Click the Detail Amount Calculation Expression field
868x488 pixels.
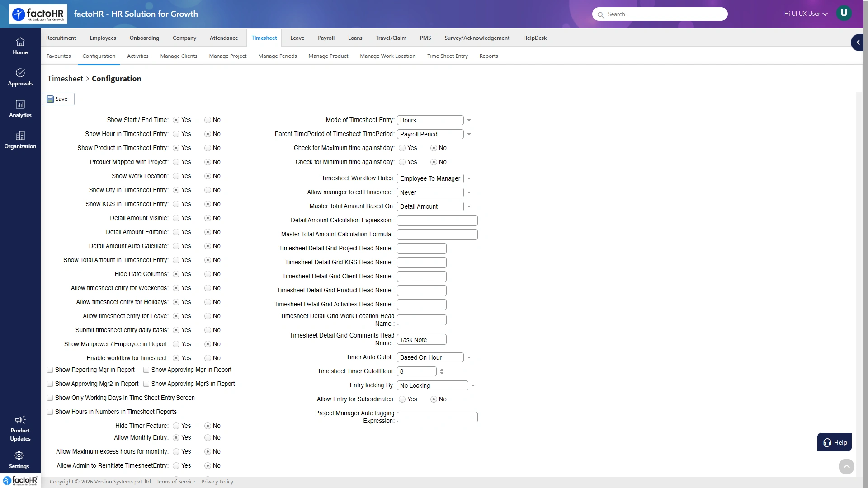tap(437, 221)
